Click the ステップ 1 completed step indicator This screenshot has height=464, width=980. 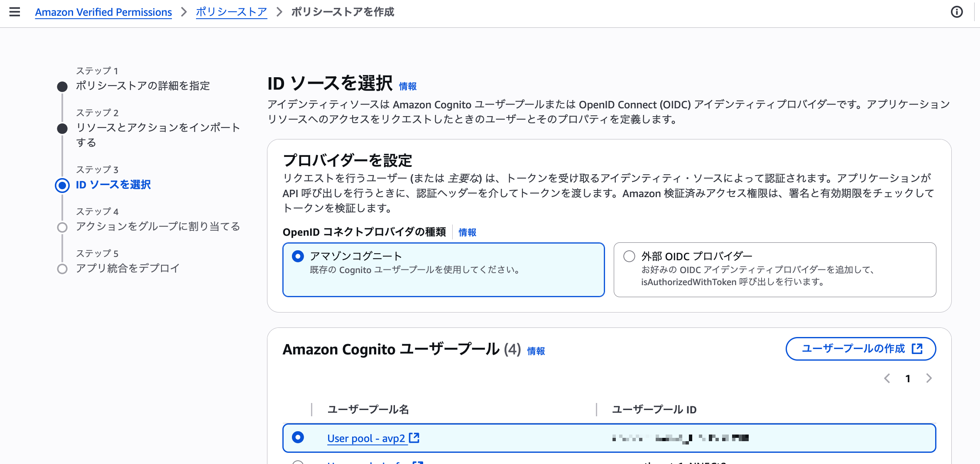[x=62, y=86]
